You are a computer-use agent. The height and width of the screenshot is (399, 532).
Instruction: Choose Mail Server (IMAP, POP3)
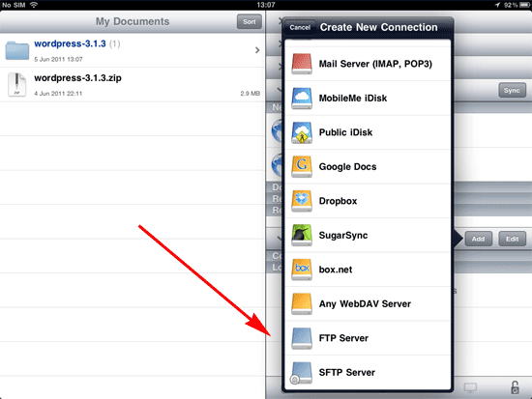(368, 64)
